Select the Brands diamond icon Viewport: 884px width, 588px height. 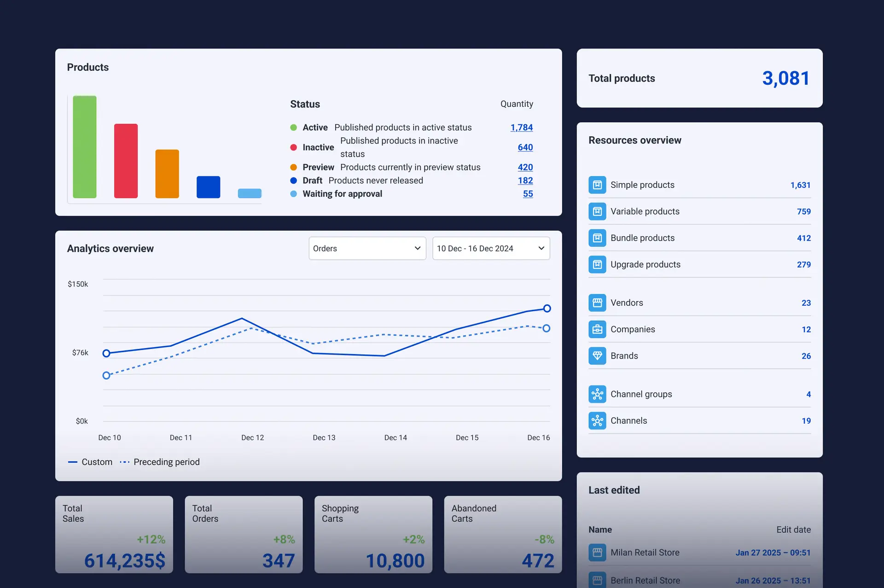pos(597,355)
